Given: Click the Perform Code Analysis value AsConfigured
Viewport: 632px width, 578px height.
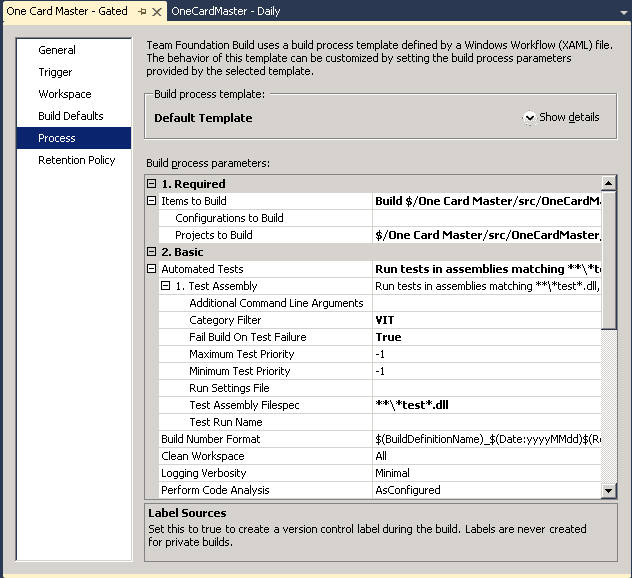Looking at the screenshot, I should [407, 490].
